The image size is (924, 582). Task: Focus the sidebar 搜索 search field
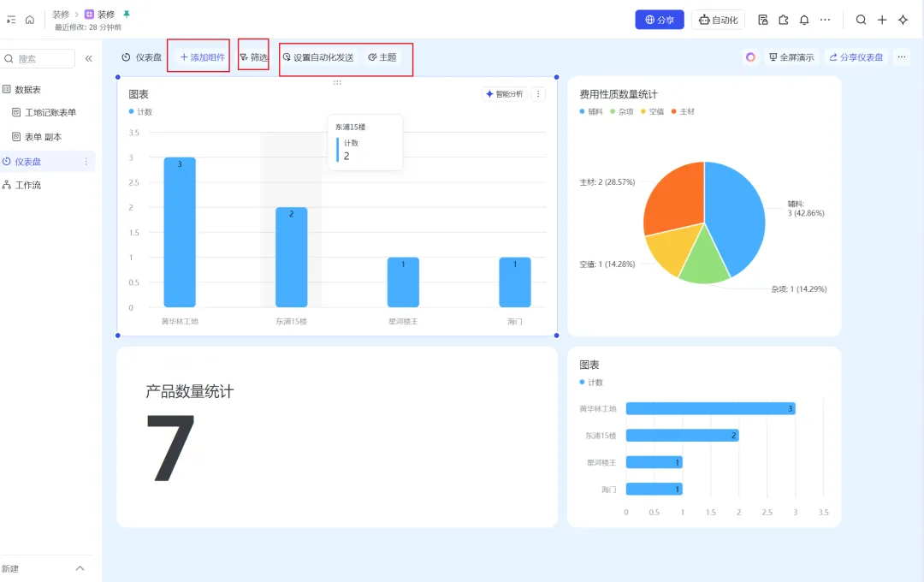[x=38, y=58]
